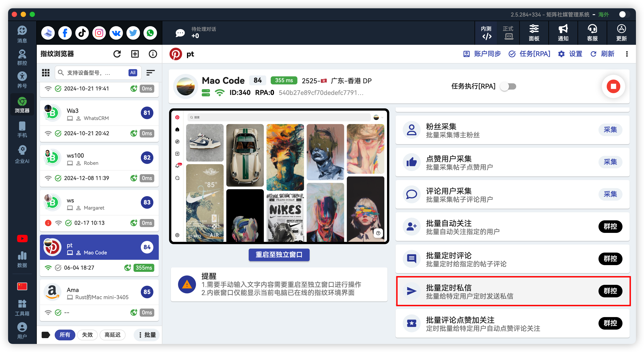This screenshot has width=644, height=352.
Task: Open 任务[RPA] link
Action: click(529, 54)
